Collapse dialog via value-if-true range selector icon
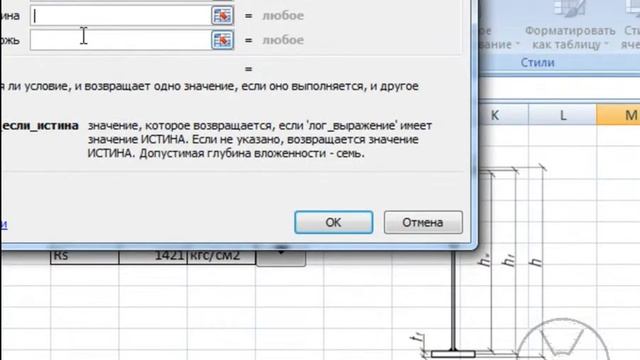 [222, 16]
